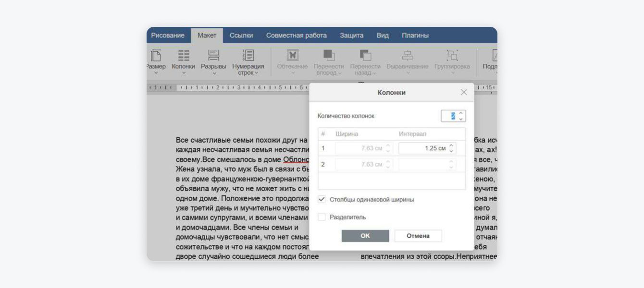Click the Колонки columns icon in ribbon
Screen dimensions: 644x288
[x=184, y=55]
